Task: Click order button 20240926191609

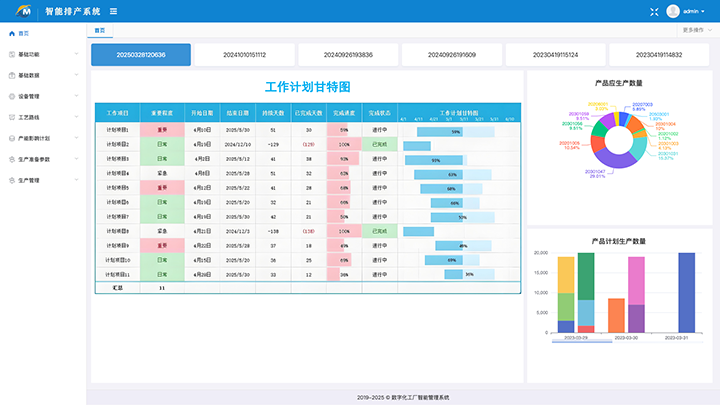Action: point(451,55)
